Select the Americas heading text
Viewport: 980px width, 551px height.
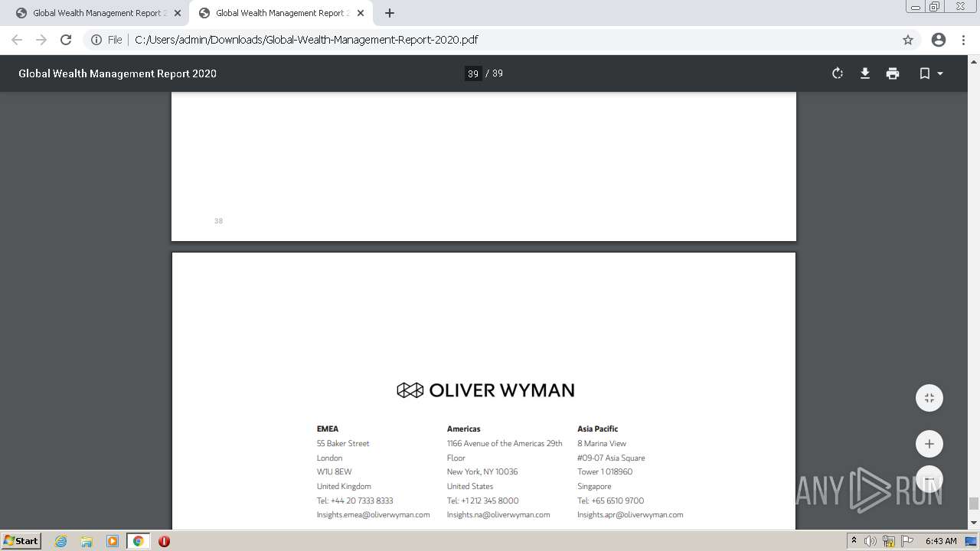coord(464,429)
